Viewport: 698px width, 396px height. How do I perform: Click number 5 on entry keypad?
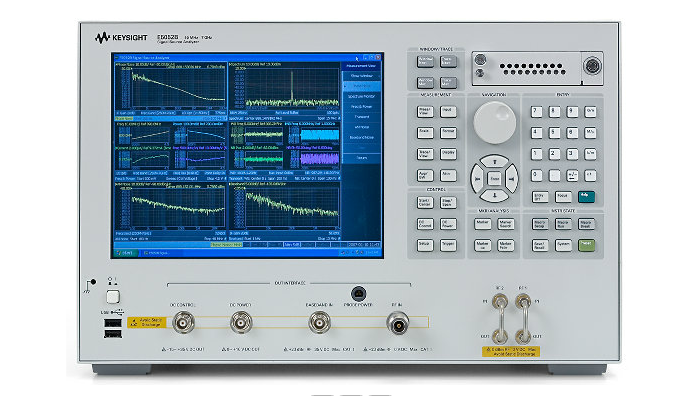555,133
